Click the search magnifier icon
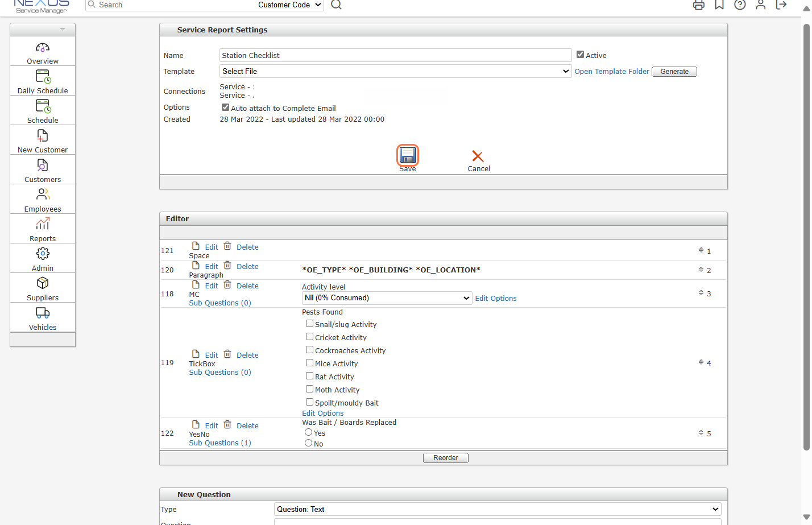This screenshot has height=525, width=812. pyautogui.click(x=336, y=5)
